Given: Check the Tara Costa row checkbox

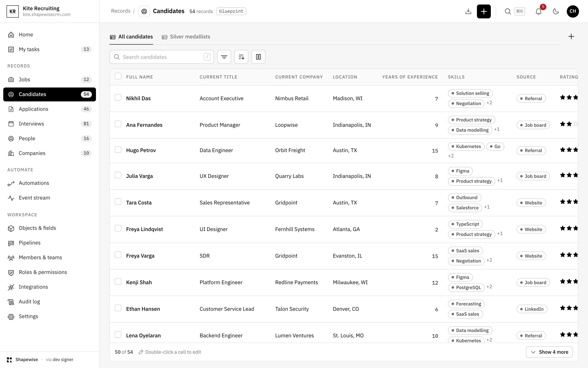Looking at the screenshot, I should pyautogui.click(x=118, y=202).
